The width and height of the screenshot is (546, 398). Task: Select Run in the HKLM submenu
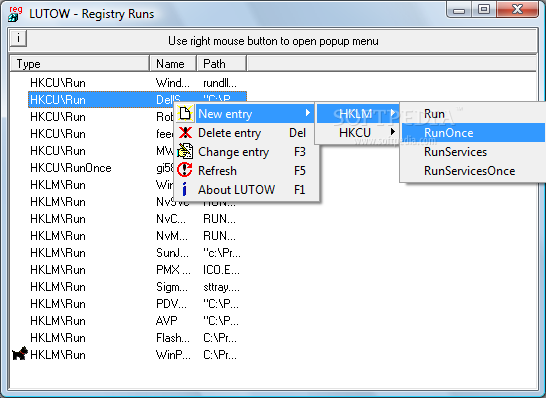coord(473,114)
